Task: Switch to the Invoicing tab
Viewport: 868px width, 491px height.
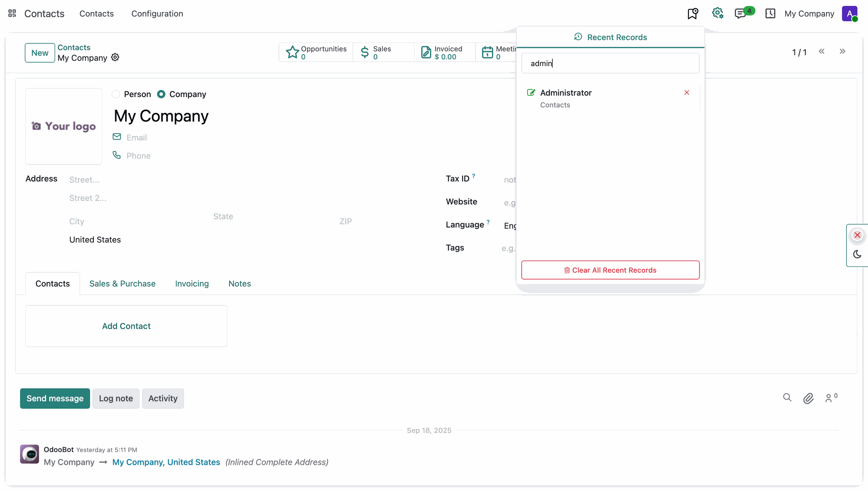Action: [192, 284]
